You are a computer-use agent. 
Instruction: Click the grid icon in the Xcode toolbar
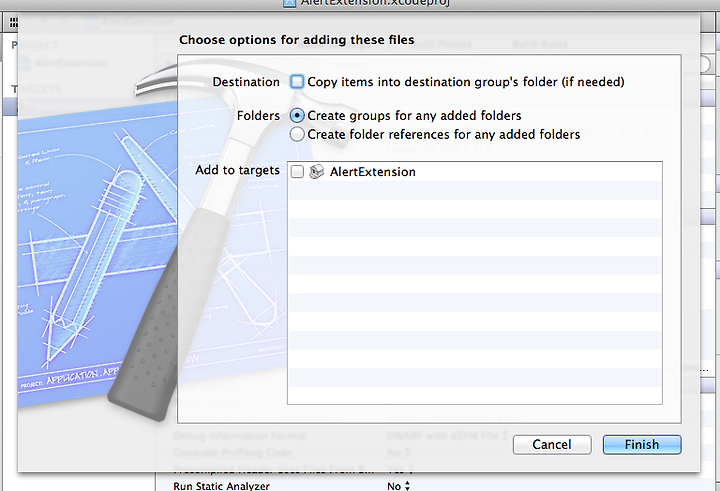coord(13,23)
